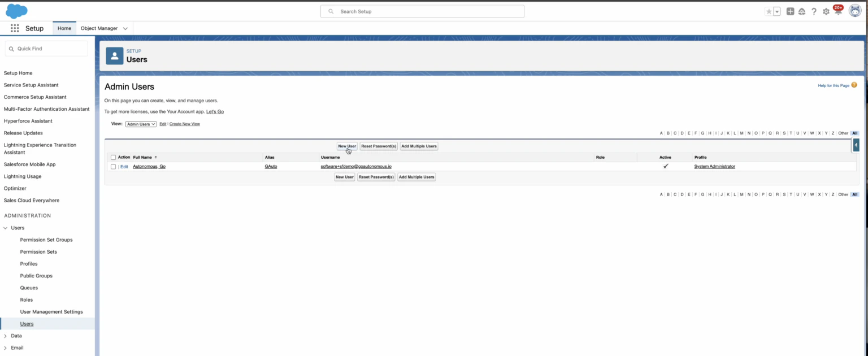Screen dimensions: 868x356
Task: Open Help for this Page link
Action: click(x=834, y=85)
